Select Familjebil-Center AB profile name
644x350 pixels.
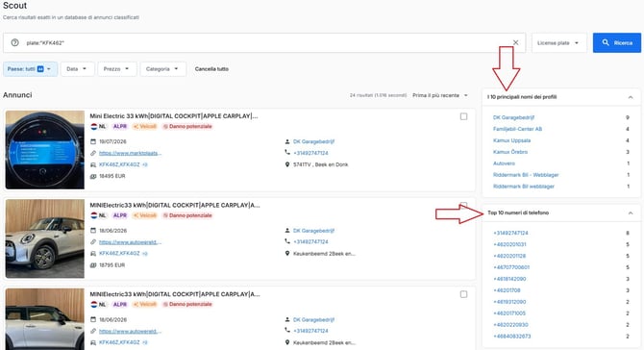517,129
